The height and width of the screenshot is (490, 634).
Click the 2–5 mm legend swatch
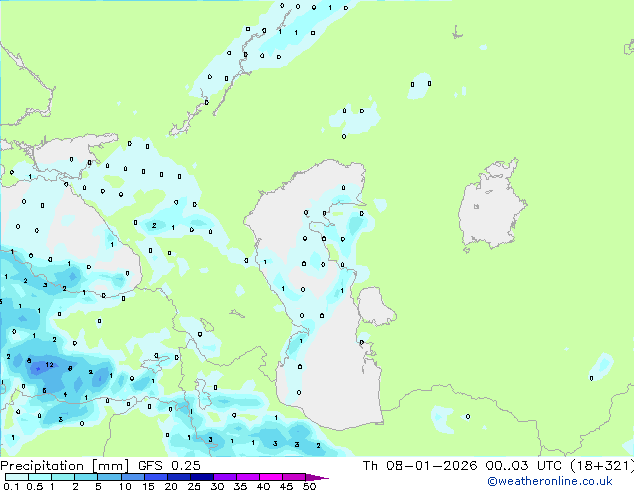coord(86,477)
